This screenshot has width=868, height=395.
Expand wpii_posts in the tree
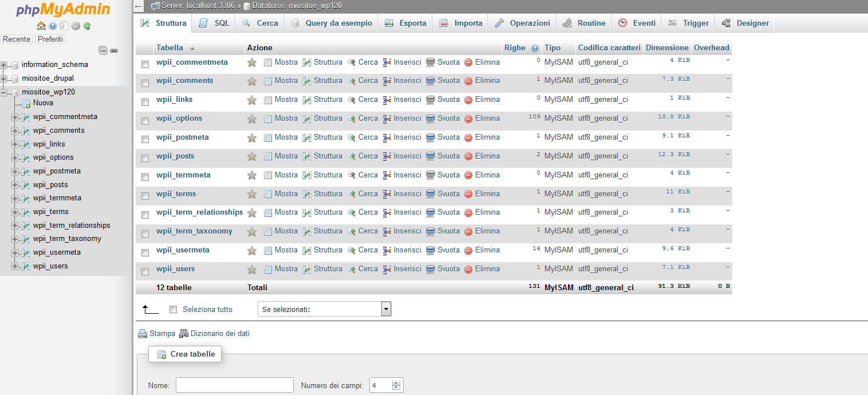pyautogui.click(x=15, y=185)
